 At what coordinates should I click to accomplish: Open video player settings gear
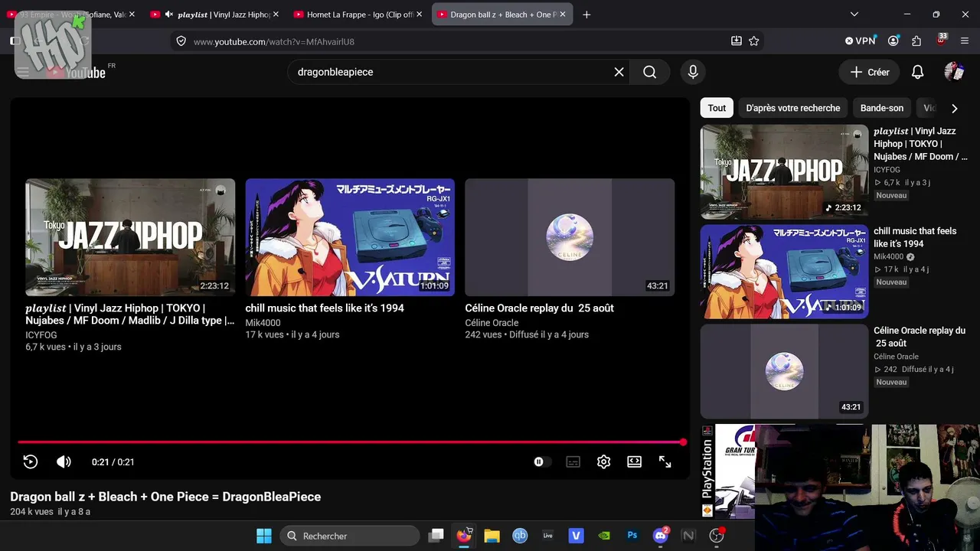(603, 461)
